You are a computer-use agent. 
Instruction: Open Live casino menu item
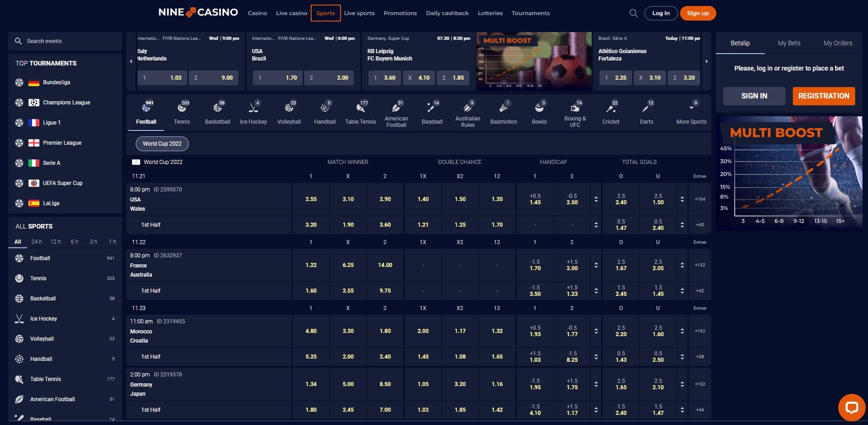click(291, 13)
